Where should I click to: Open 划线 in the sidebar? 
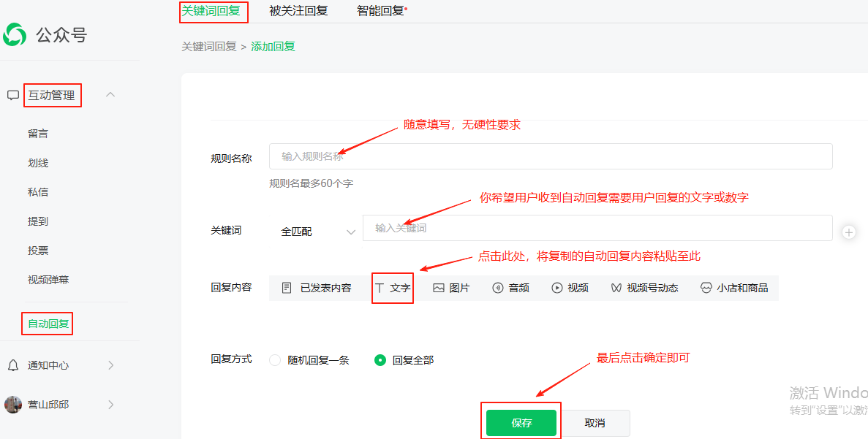[x=37, y=163]
